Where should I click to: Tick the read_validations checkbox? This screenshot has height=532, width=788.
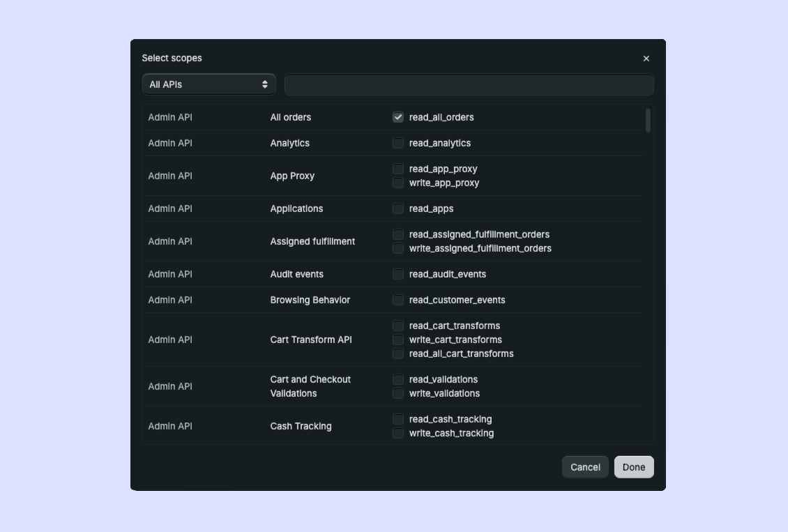[x=398, y=380]
